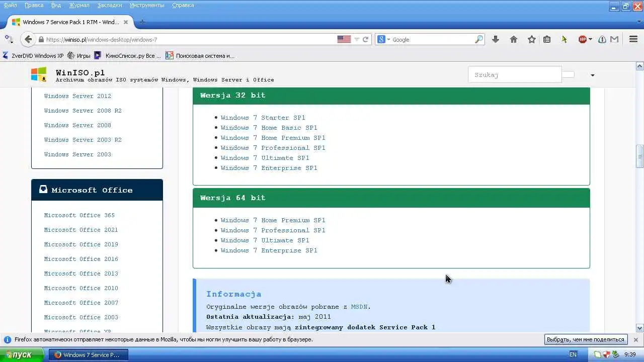This screenshot has height=362, width=644.
Task: Open ZverDVD Windows XP bookmark
Action: click(x=33, y=56)
